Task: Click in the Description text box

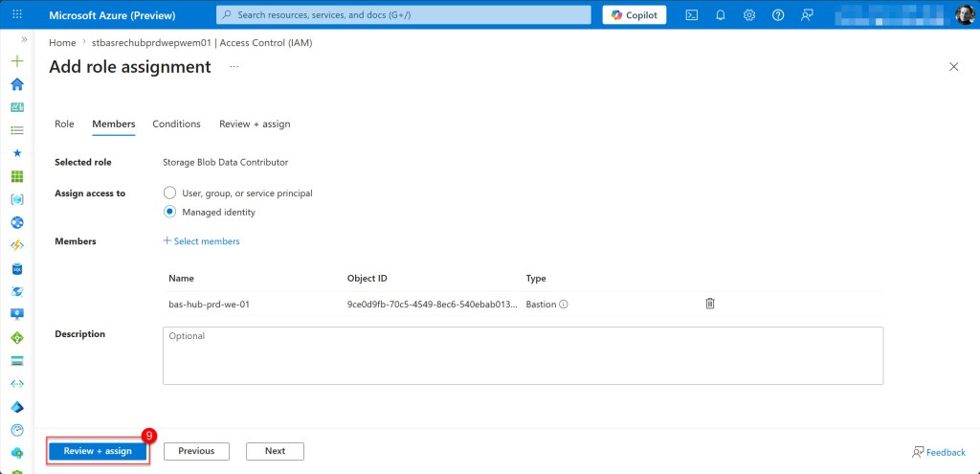Action: pos(523,355)
